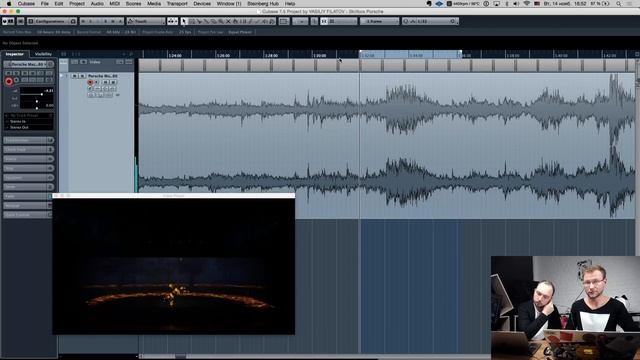Click the highlighted locator range in ruler
This screenshot has width=640, height=360.
pyautogui.click(x=410, y=55)
